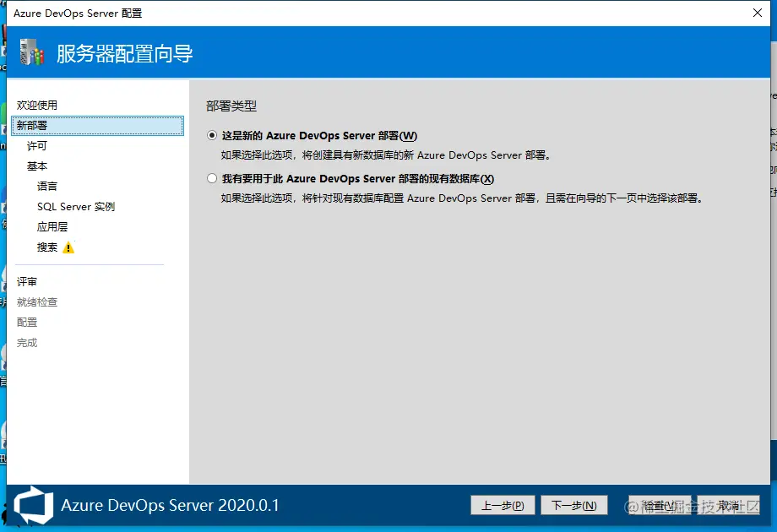
Task: Select the new Azure DevOps Server deployment radio button
Action: [x=212, y=135]
